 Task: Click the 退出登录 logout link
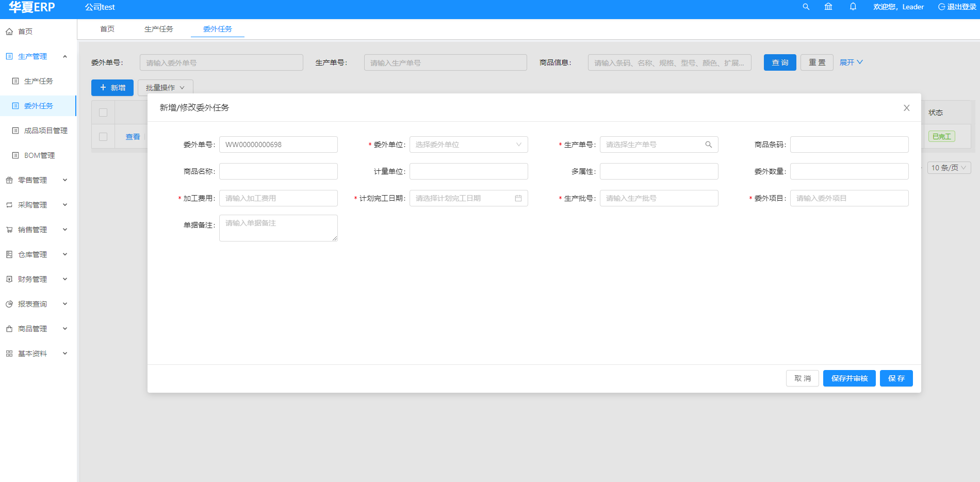click(x=957, y=7)
